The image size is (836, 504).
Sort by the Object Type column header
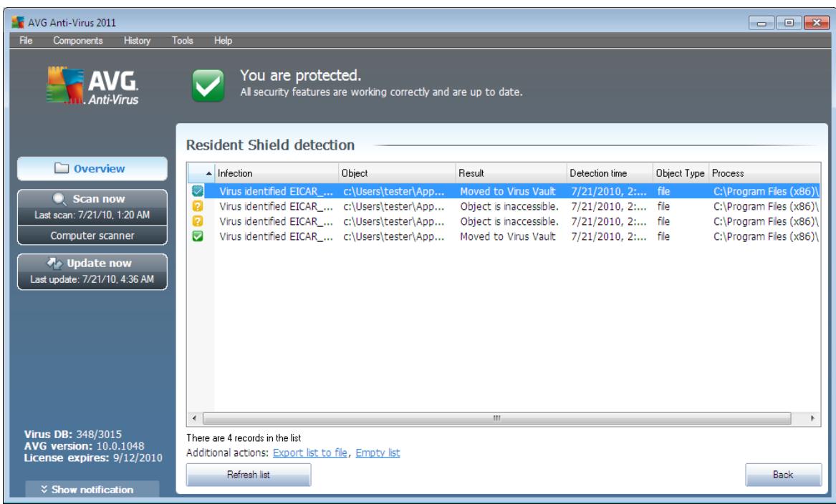tap(681, 173)
